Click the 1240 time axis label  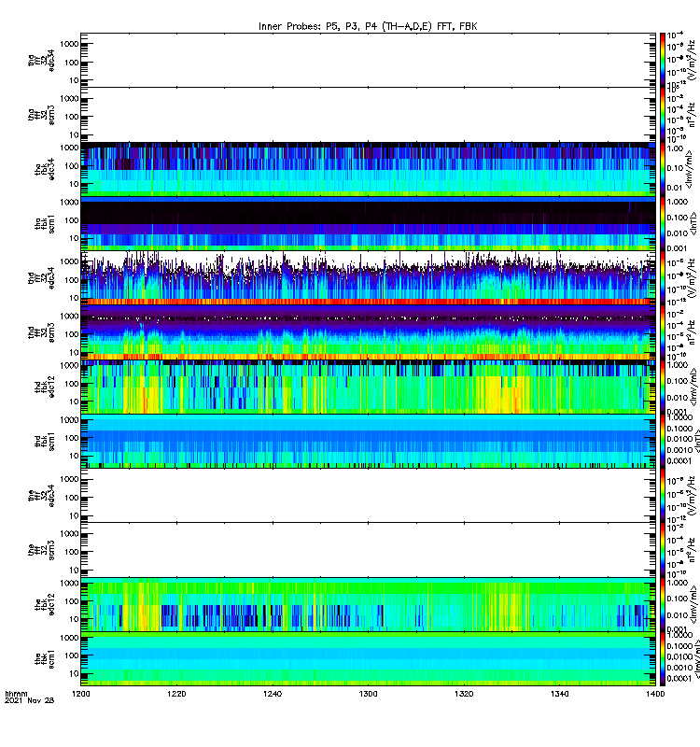(273, 694)
